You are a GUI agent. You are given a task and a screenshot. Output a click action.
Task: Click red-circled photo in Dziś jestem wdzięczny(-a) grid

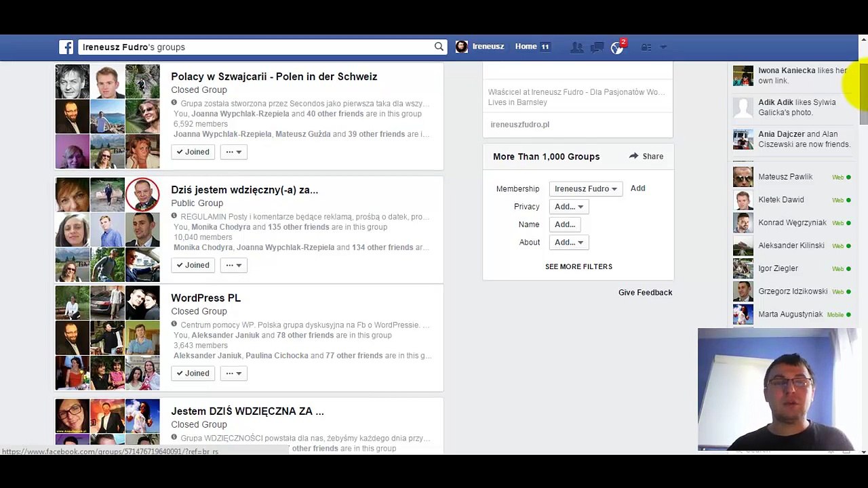click(x=142, y=195)
